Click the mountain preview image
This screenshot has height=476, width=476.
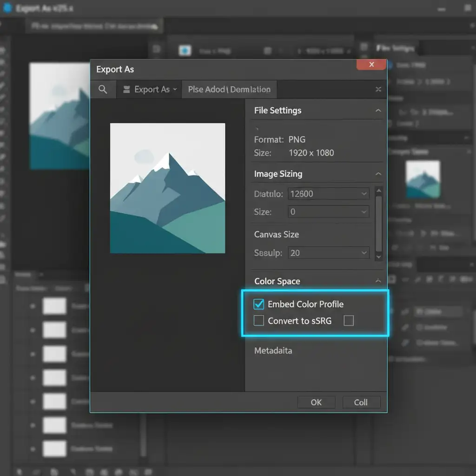point(167,188)
